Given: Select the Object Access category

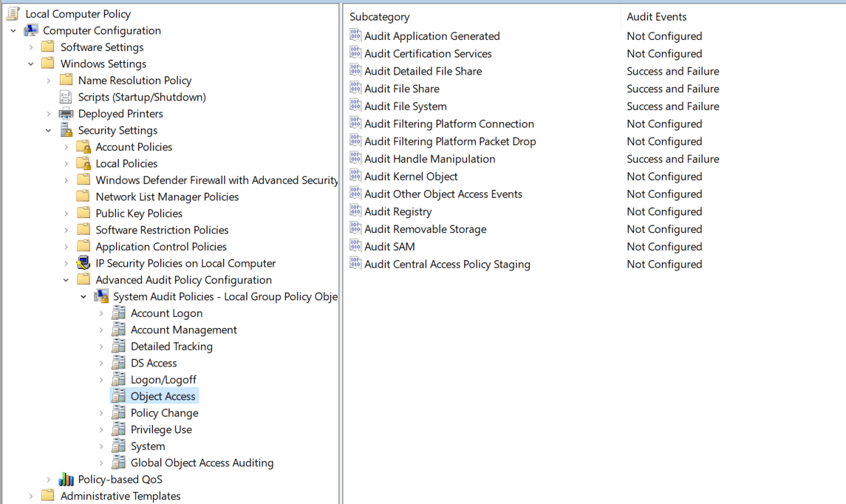Looking at the screenshot, I should tap(164, 395).
